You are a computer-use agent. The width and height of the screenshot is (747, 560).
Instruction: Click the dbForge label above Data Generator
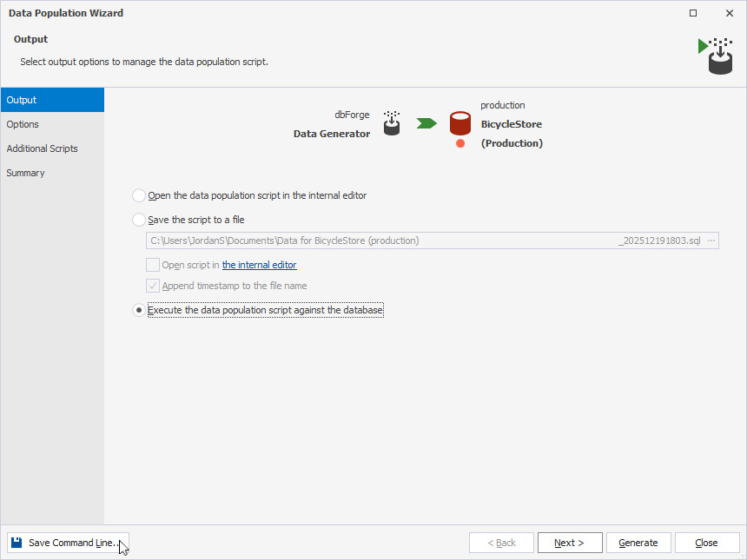coord(352,115)
